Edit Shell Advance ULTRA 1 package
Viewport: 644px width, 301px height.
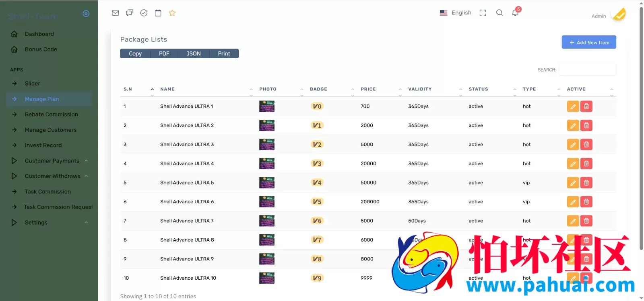(x=573, y=106)
